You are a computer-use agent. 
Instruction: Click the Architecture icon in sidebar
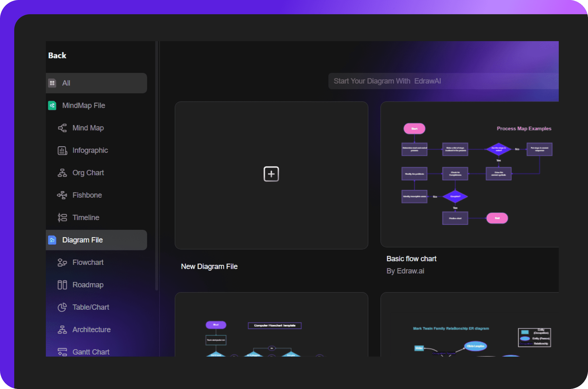click(x=62, y=329)
